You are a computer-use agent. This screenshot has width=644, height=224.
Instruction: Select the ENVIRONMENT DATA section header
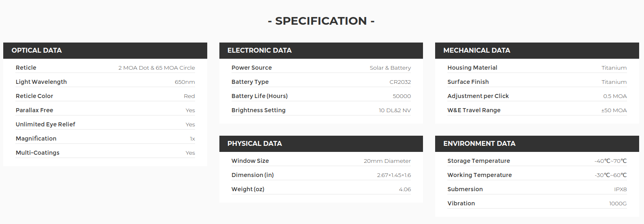537,144
